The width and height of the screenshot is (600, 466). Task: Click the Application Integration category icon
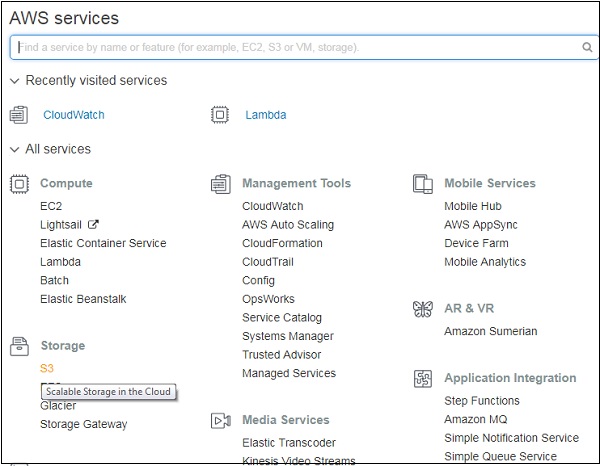(423, 379)
